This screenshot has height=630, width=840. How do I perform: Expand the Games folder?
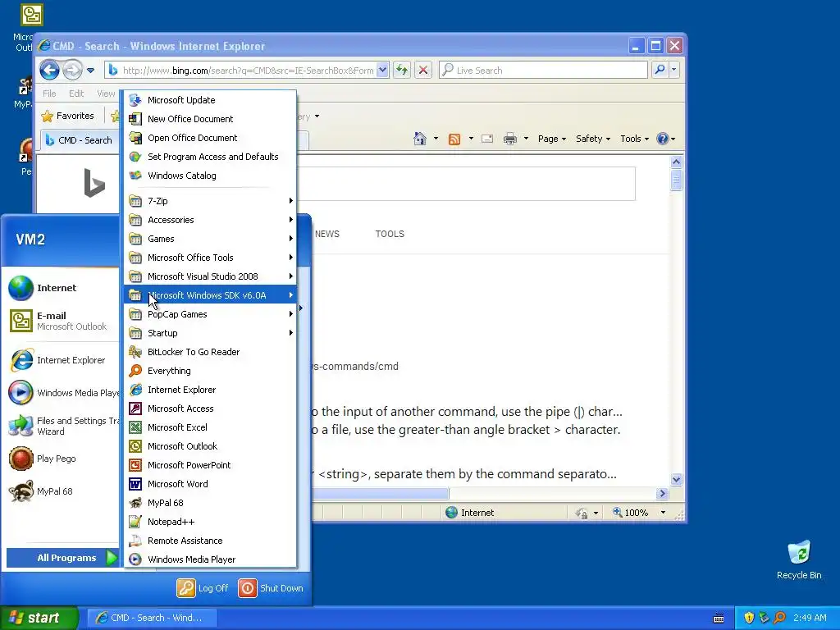(210, 239)
